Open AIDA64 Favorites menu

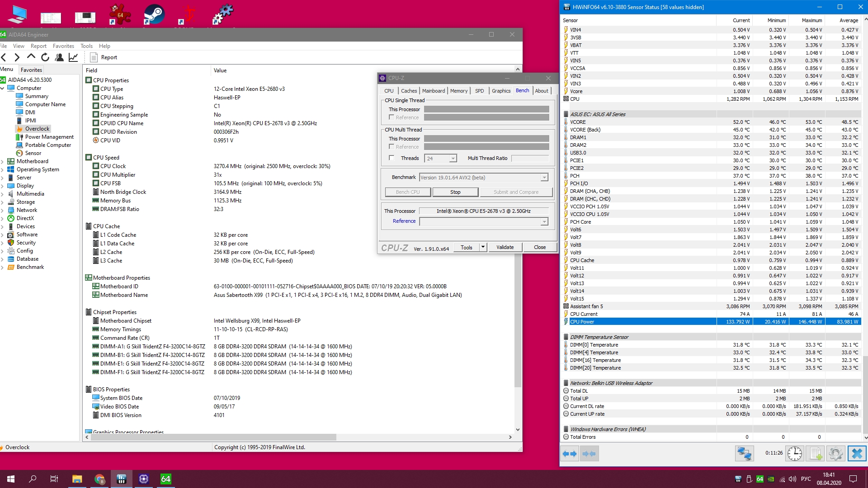coord(63,46)
